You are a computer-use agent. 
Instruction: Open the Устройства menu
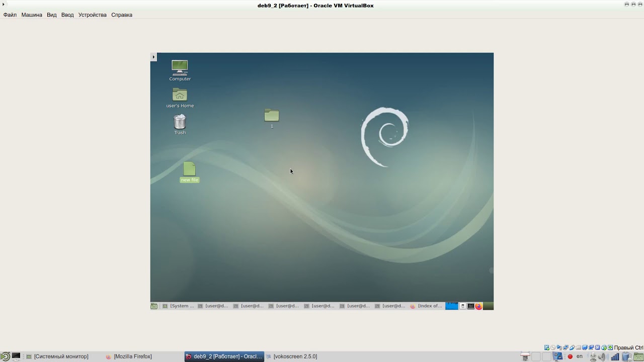click(93, 15)
